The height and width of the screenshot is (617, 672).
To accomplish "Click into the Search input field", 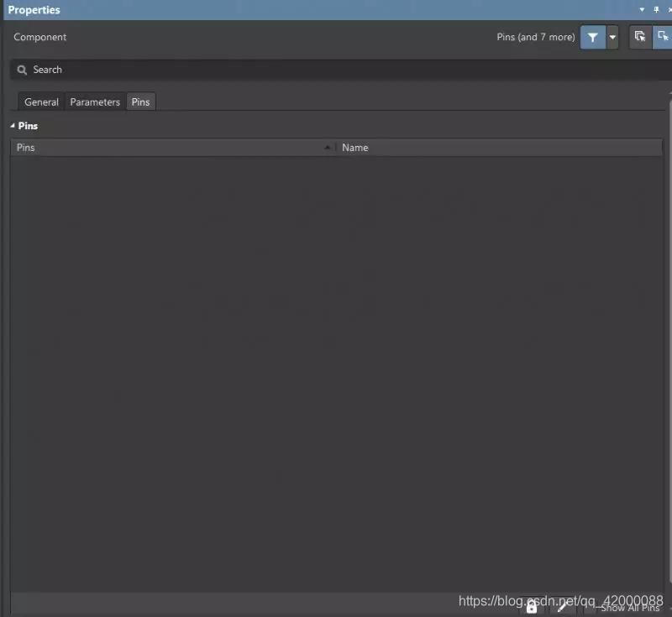I will (x=336, y=70).
